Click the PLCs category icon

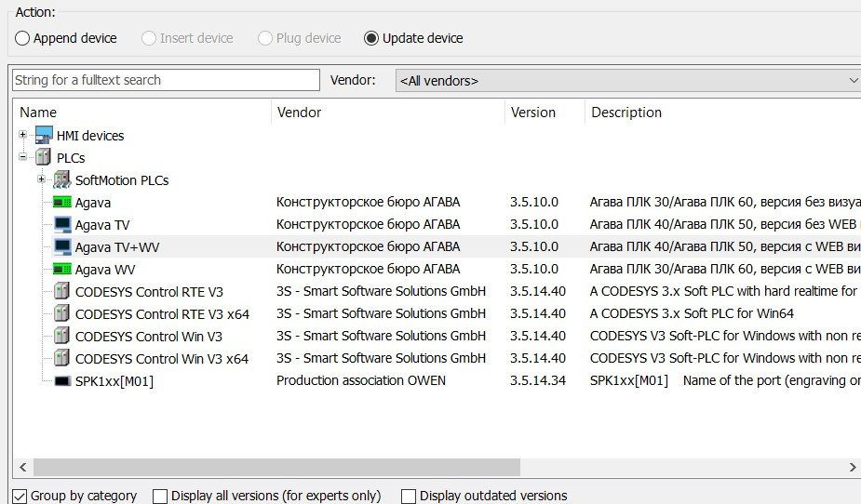44,158
